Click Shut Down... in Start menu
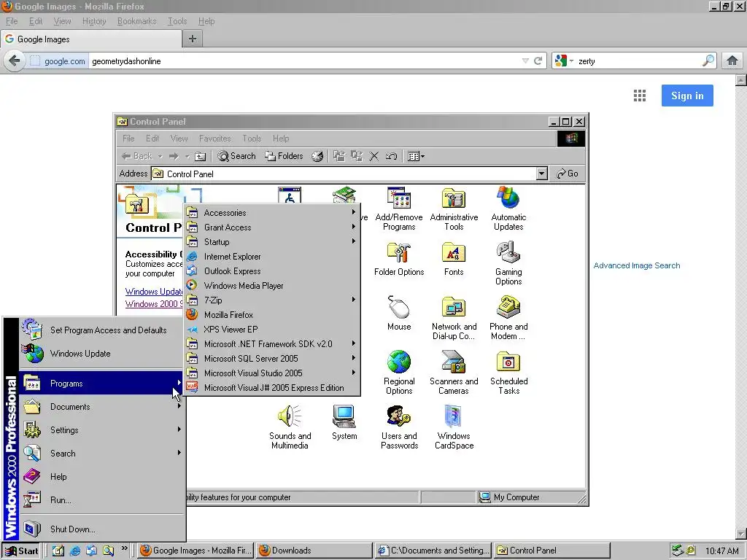The image size is (747, 560). click(x=101, y=529)
